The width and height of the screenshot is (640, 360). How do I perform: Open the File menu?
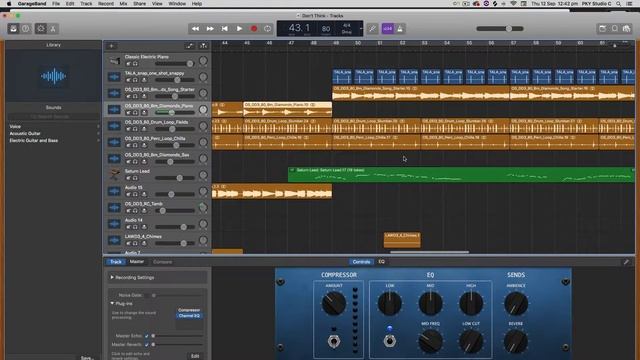point(56,4)
